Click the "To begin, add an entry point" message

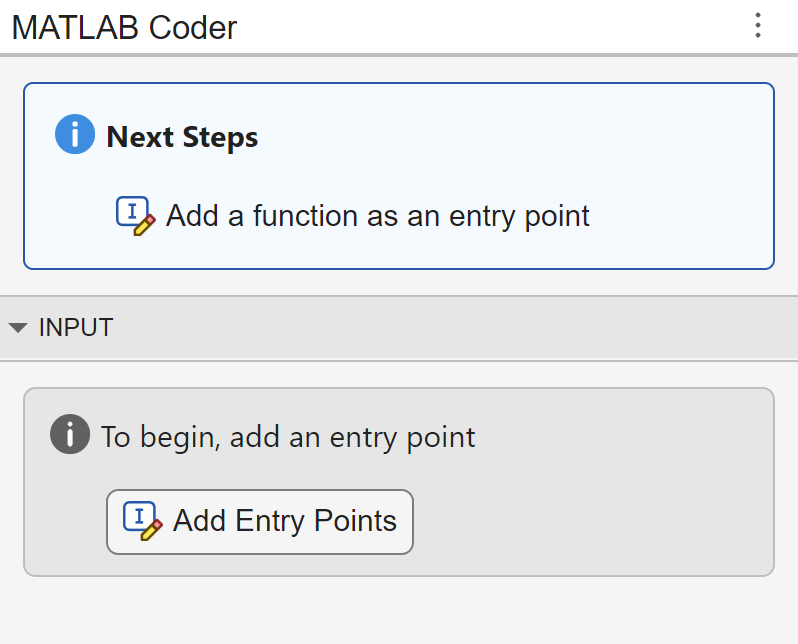click(x=288, y=437)
